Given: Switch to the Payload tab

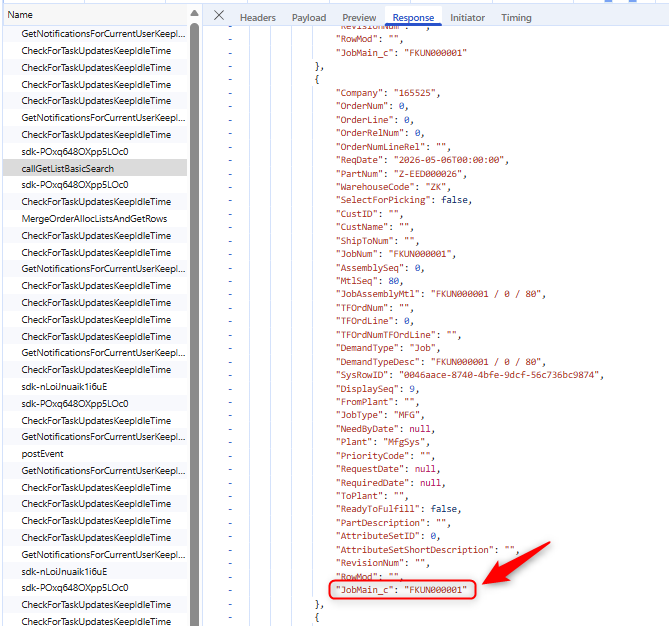Looking at the screenshot, I should [x=309, y=18].
